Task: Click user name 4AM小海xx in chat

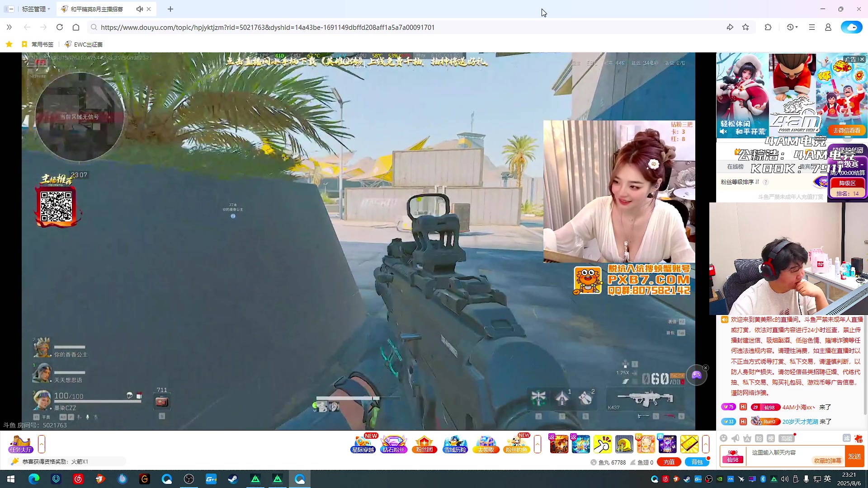Action: pos(799,407)
